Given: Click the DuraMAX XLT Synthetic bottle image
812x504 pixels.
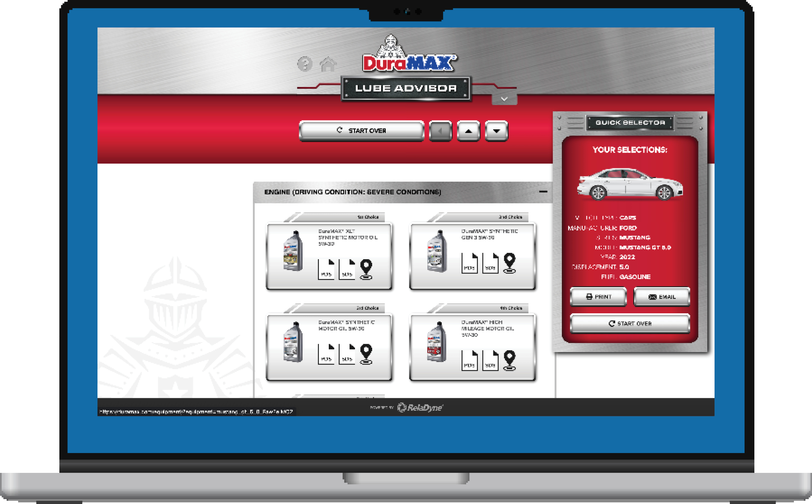Looking at the screenshot, I should (293, 251).
